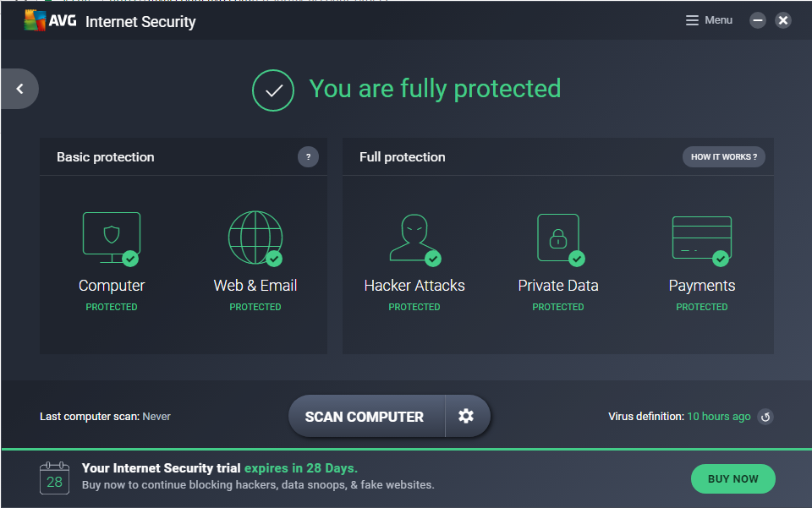Open the Computer protection monitor icon
812x508 pixels.
[x=111, y=238]
